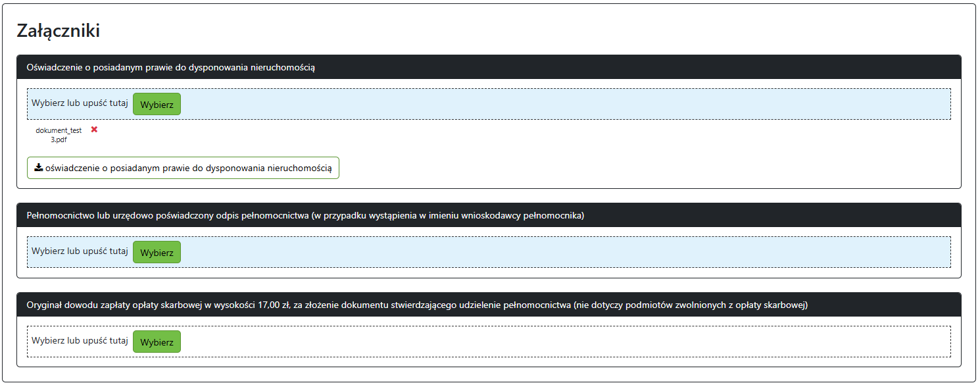Click the white drop zone under Oryginał dowodu zapłaty
Screen dimensions: 980x385
[x=559, y=342]
